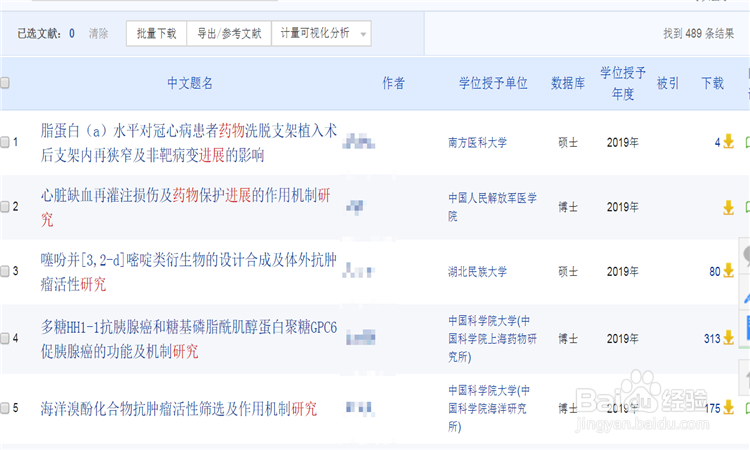Click download arrow beside 313 count
The image size is (750, 450).
(x=728, y=338)
